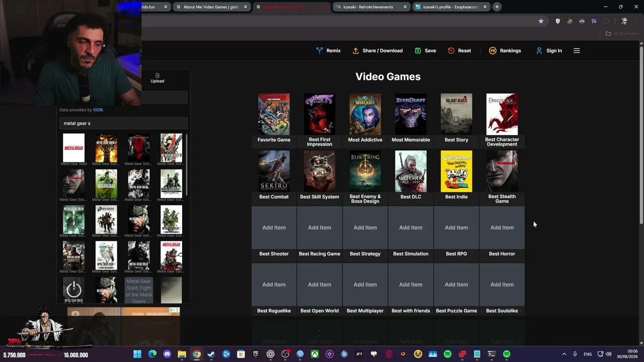Click the Best Stealth Game cover
The height and width of the screenshot is (362, 644).
pos(502,171)
